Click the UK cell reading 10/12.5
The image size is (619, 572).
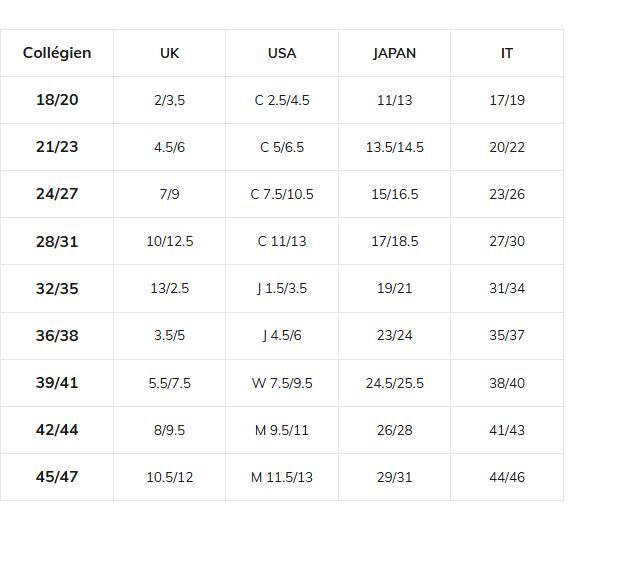[x=170, y=241]
